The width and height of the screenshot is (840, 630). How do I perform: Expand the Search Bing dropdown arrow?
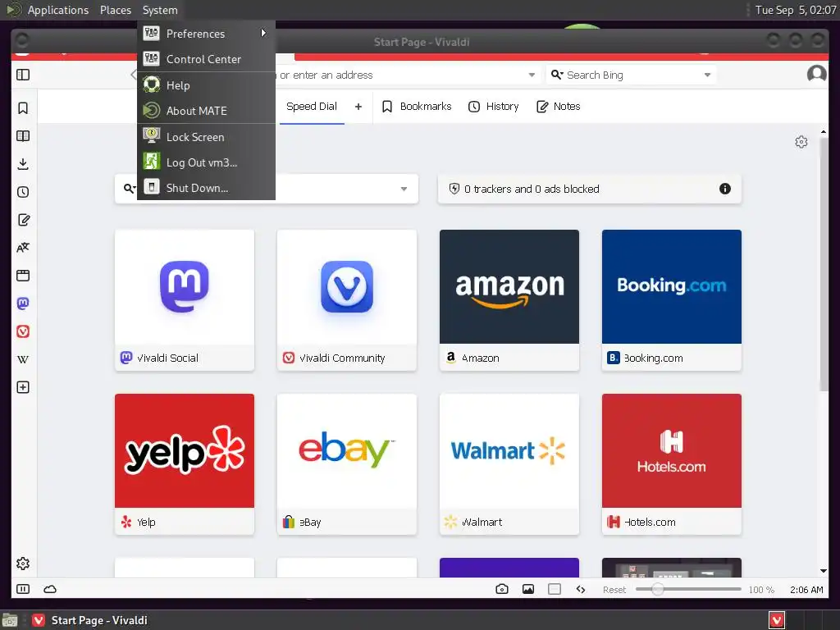(707, 75)
